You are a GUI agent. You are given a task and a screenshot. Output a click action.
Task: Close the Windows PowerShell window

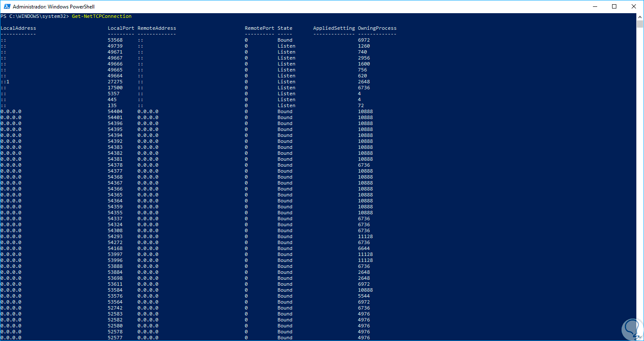(x=634, y=6)
